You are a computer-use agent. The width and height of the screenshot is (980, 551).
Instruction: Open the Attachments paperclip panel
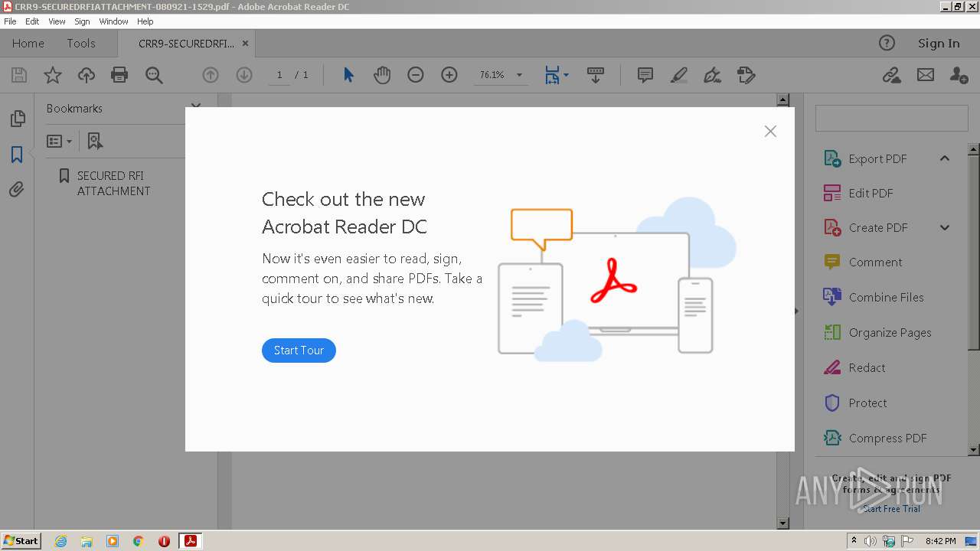[x=17, y=189]
